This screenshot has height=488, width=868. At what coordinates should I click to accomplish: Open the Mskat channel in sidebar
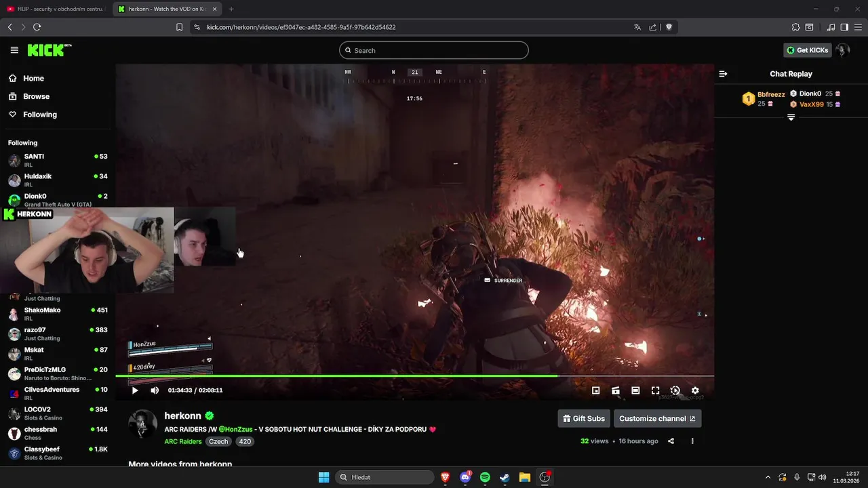58,354
